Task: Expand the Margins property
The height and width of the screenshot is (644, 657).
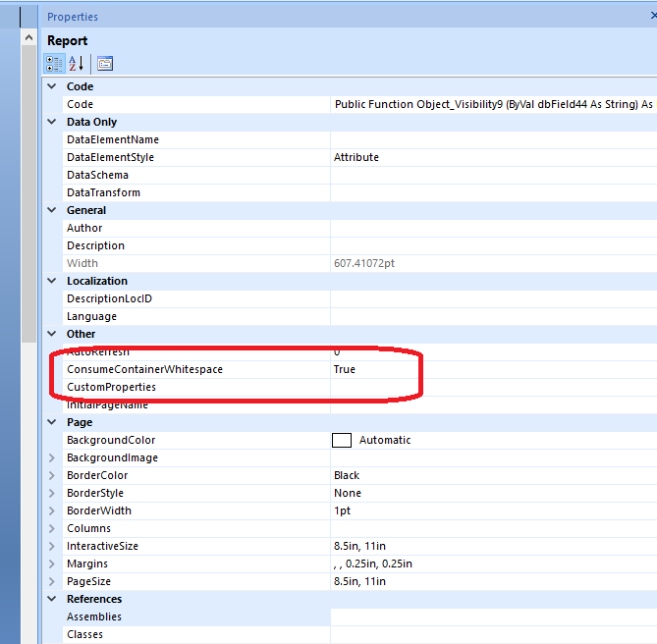Action: tap(52, 563)
